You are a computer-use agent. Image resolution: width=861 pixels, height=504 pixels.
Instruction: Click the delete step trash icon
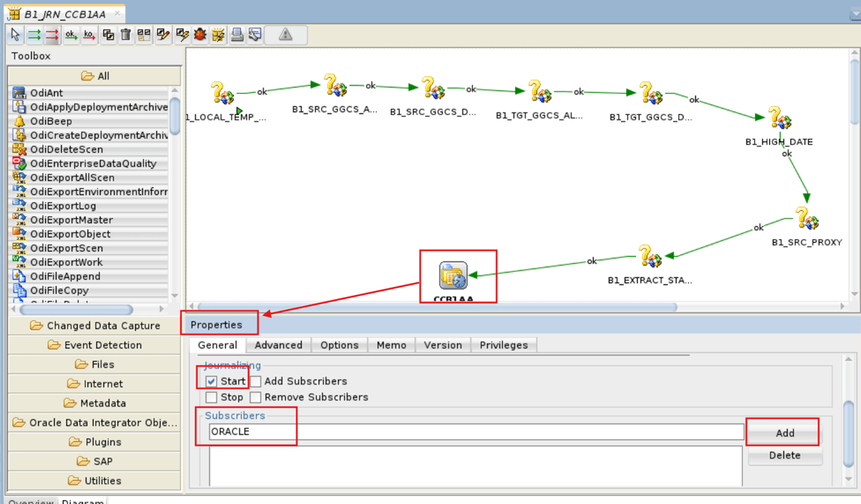125,35
